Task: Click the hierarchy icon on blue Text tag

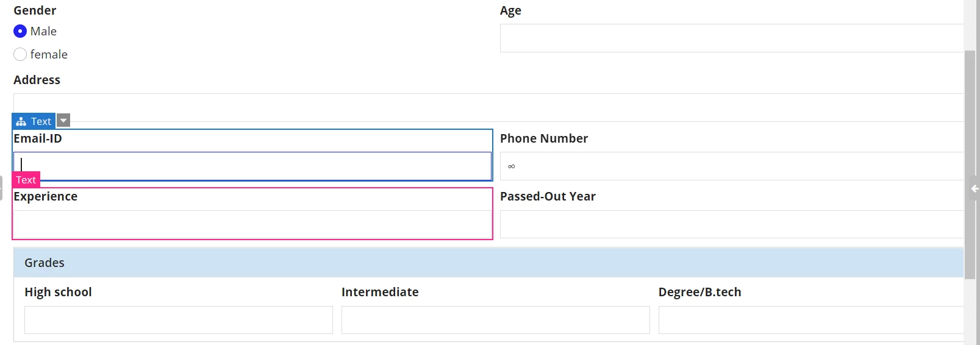Action: (x=21, y=121)
